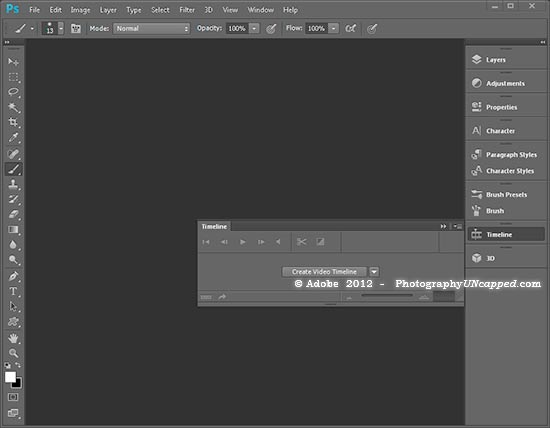
Task: Select the Crop tool
Action: [x=13, y=122]
